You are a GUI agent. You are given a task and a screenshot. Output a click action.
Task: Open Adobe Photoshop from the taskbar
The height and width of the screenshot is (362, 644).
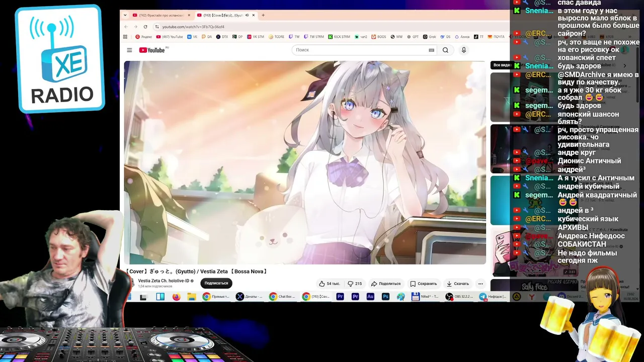[385, 297]
